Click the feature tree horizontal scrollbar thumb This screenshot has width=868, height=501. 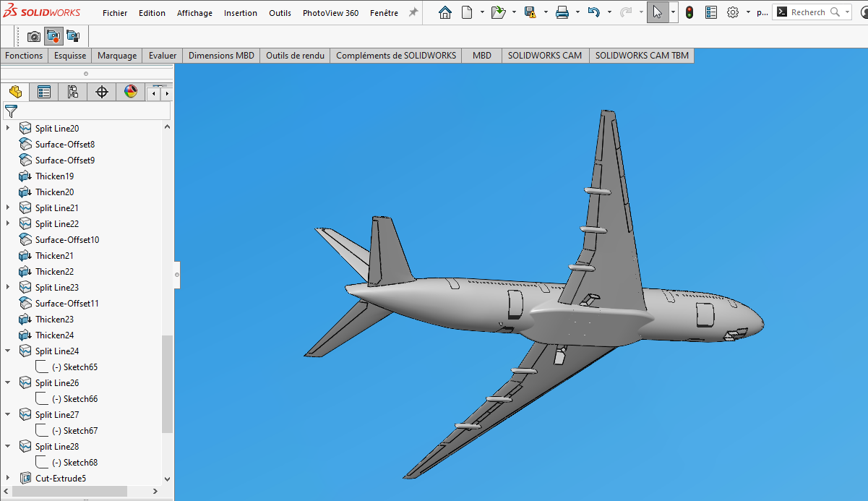pyautogui.click(x=70, y=491)
